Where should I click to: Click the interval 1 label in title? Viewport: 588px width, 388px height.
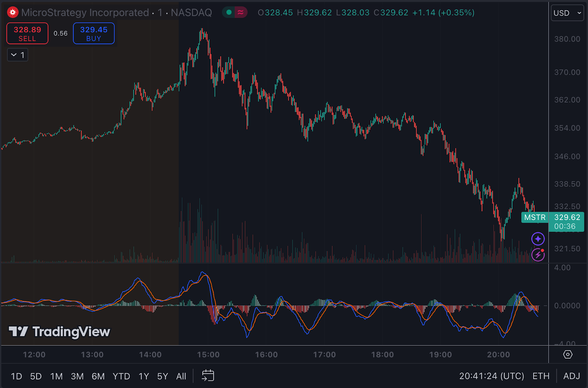(160, 12)
